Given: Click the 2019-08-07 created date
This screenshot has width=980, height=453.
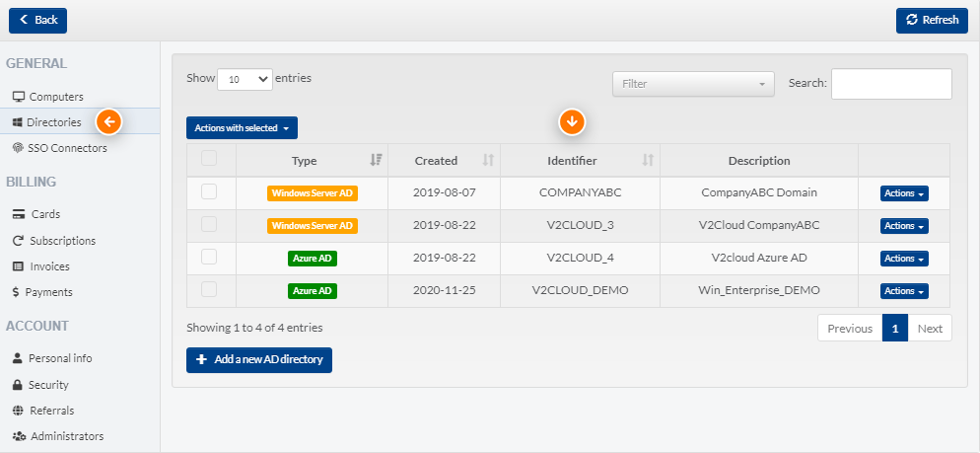Looking at the screenshot, I should tap(445, 192).
